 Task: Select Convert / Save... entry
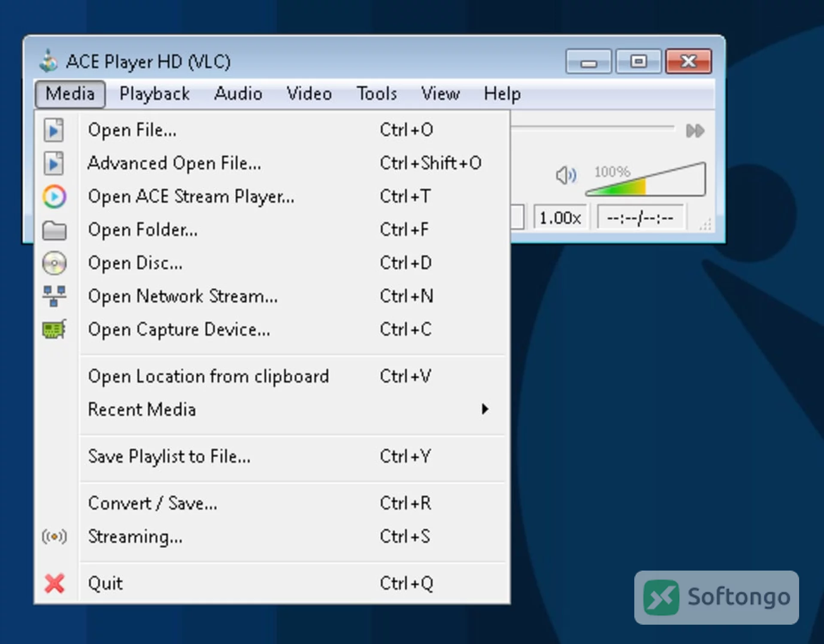(272, 503)
